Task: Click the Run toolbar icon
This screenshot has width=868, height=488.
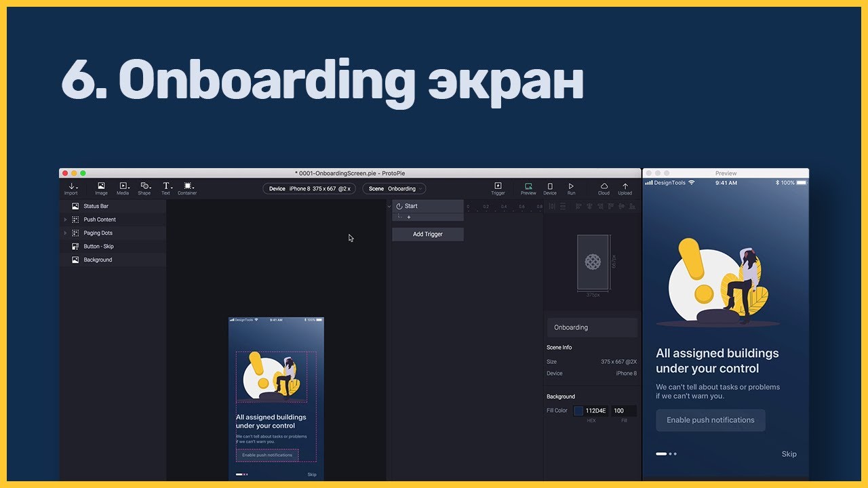Action: click(x=571, y=188)
